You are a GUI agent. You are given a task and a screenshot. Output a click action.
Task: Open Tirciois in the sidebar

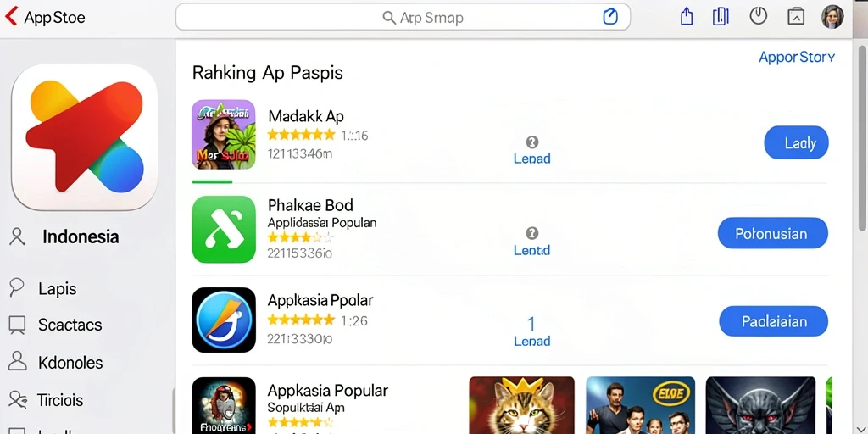pyautogui.click(x=60, y=400)
